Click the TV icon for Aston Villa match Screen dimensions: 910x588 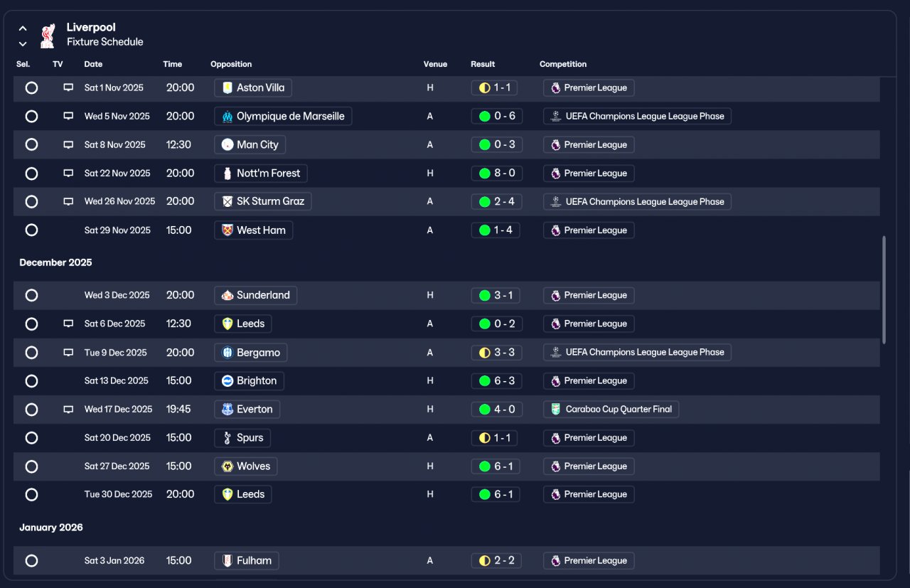[68, 87]
